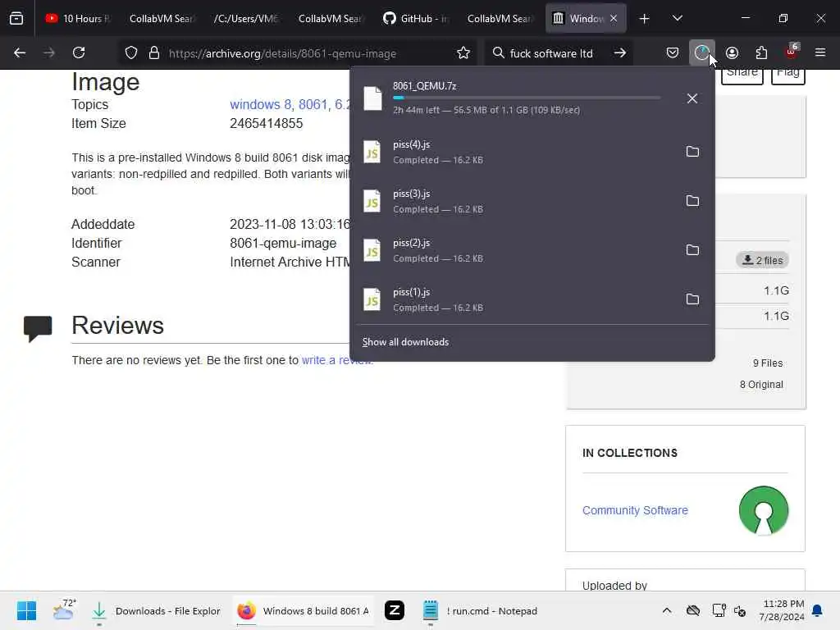Go back to previous page
The width and height of the screenshot is (840, 630).
pyautogui.click(x=20, y=53)
